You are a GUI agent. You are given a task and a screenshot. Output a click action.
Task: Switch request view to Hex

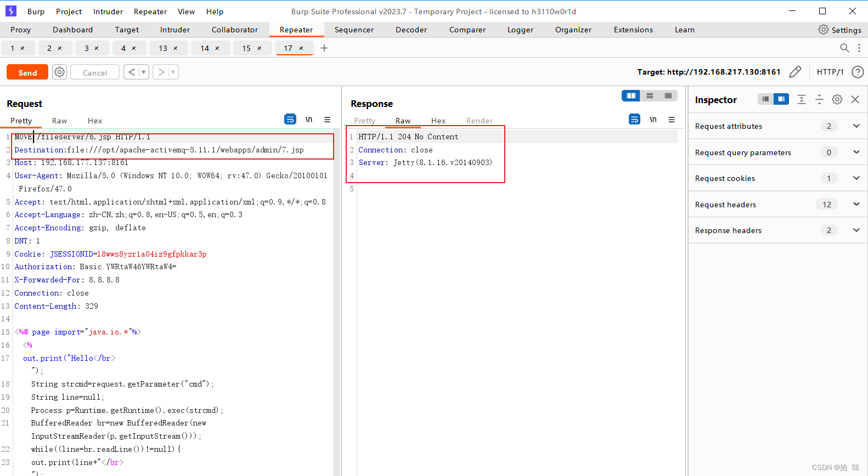pos(95,121)
